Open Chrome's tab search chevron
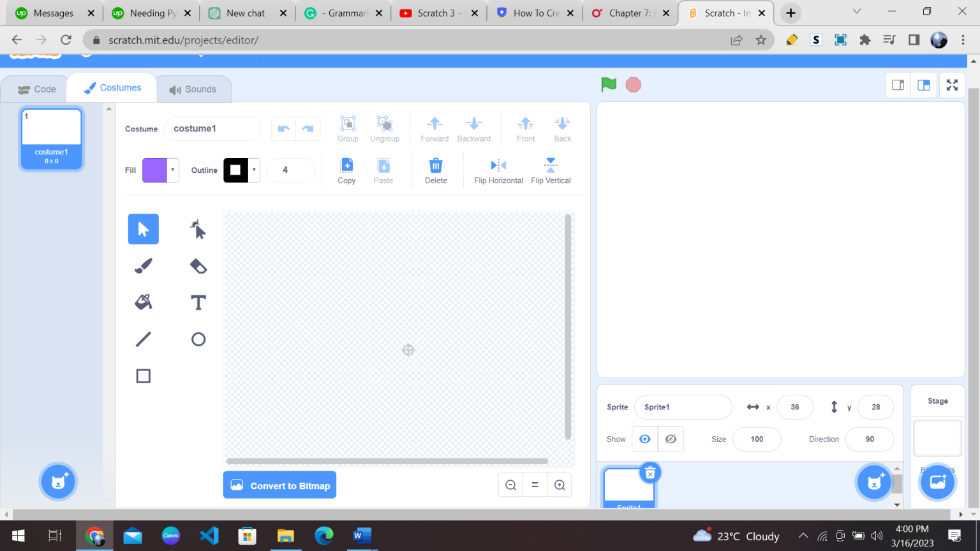 857,11
